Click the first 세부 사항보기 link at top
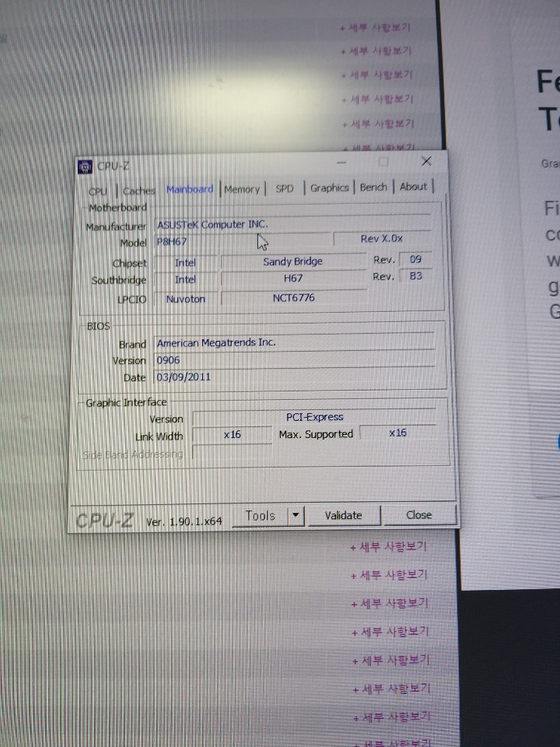This screenshot has height=747, width=560. [x=375, y=28]
